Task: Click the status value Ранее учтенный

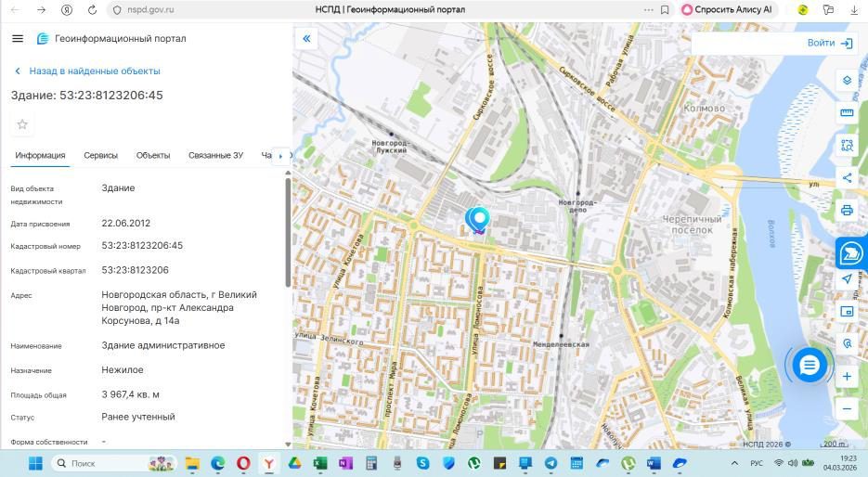Action: 138,417
